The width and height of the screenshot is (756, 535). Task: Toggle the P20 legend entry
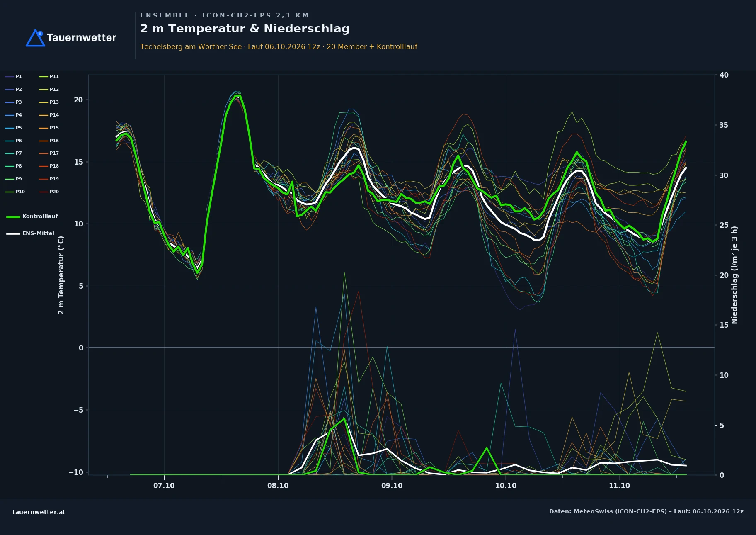click(x=49, y=192)
